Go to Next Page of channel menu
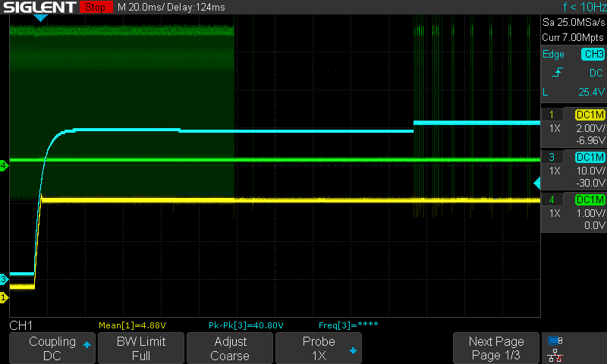The height and width of the screenshot is (364, 607). [496, 348]
